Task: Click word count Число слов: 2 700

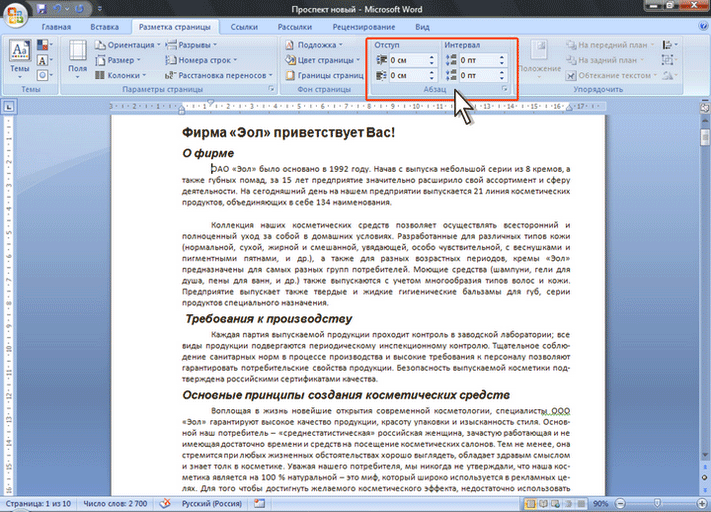Action: click(x=115, y=503)
